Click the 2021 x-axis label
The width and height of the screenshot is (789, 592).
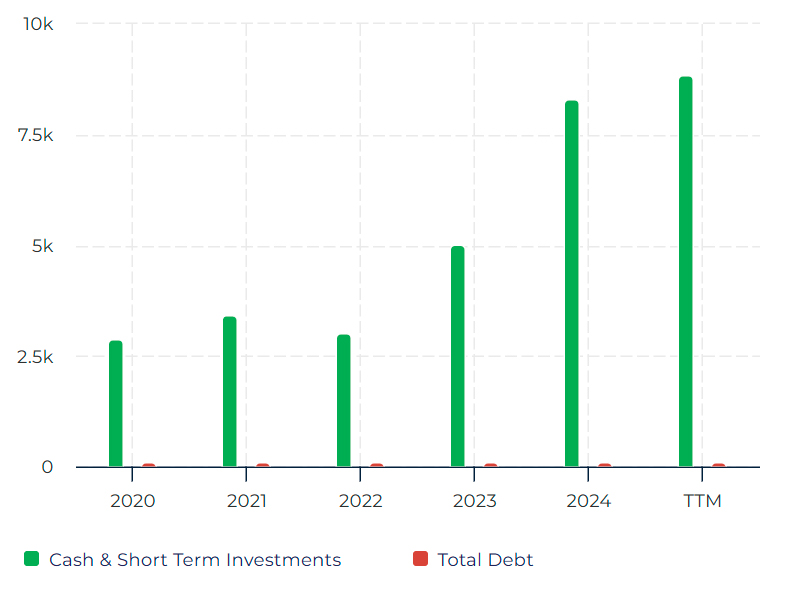(x=246, y=500)
